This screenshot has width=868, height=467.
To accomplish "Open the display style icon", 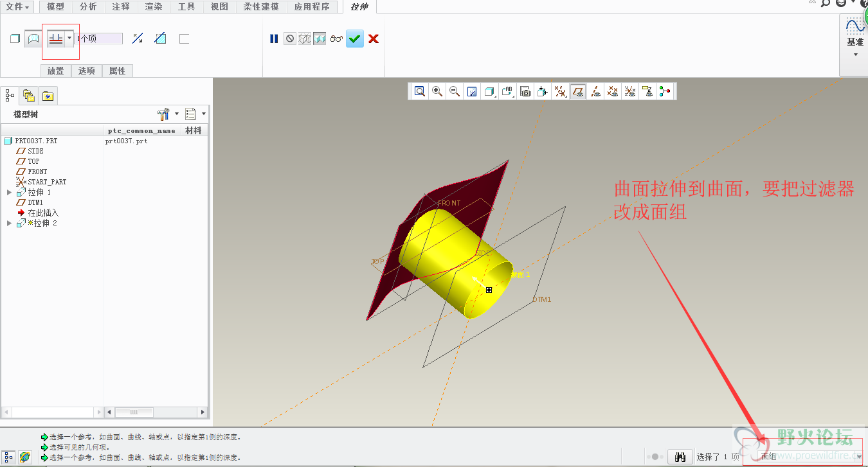I will tap(490, 91).
